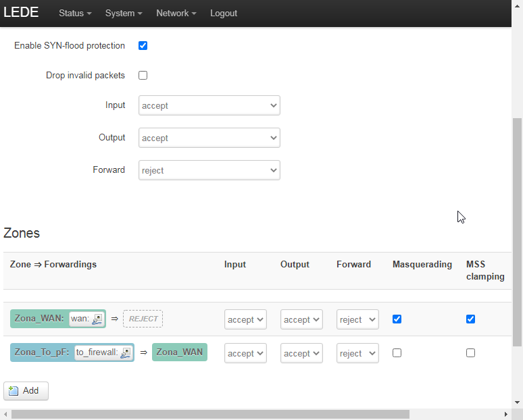
Task: Open the general Output policy dropdown
Action: tap(209, 138)
